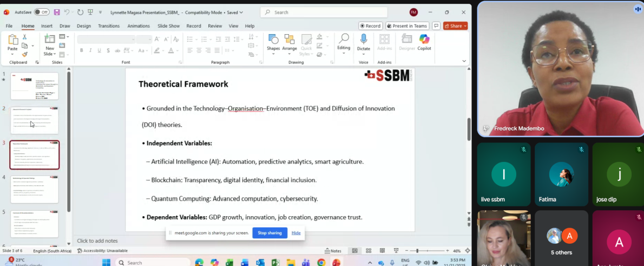Select the Format Painter brush icon
The width and height of the screenshot is (644, 266).
point(25,54)
